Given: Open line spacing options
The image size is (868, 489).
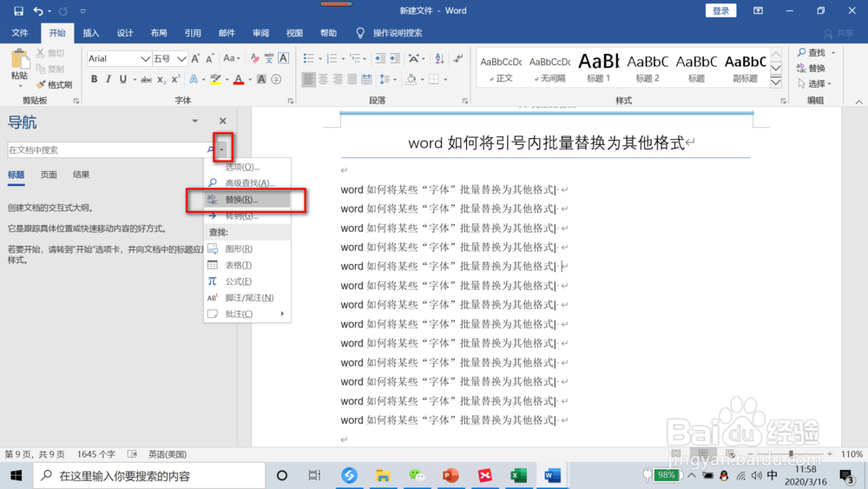Looking at the screenshot, I should [387, 79].
